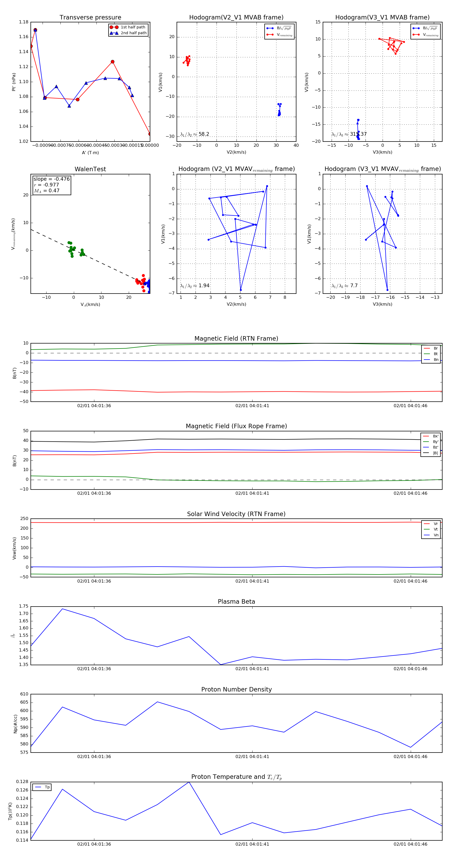This screenshot has width=473, height=868.
Task: Select the 'Vr' legend entry
Action: [431, 524]
